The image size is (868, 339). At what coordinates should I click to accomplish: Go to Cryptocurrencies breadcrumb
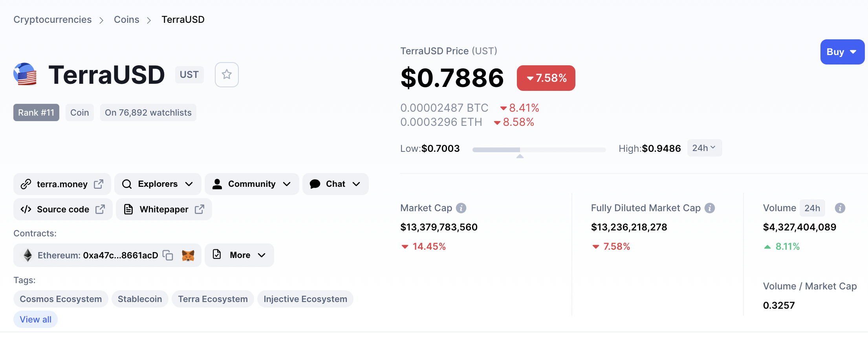(53, 20)
